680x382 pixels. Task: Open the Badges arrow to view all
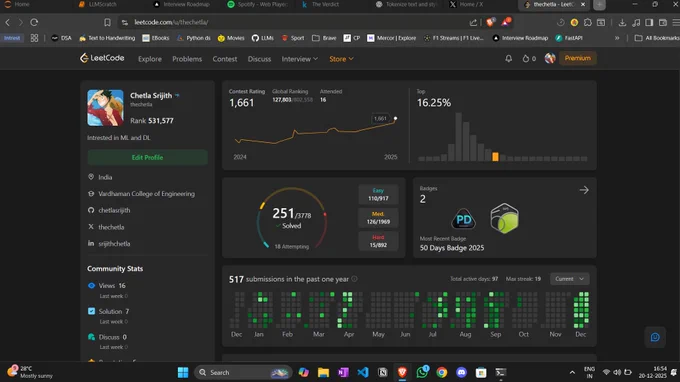pos(584,190)
